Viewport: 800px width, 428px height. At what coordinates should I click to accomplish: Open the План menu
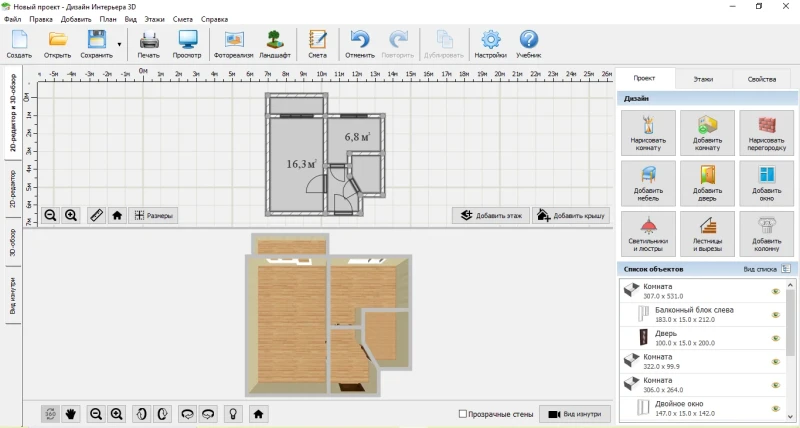point(108,19)
